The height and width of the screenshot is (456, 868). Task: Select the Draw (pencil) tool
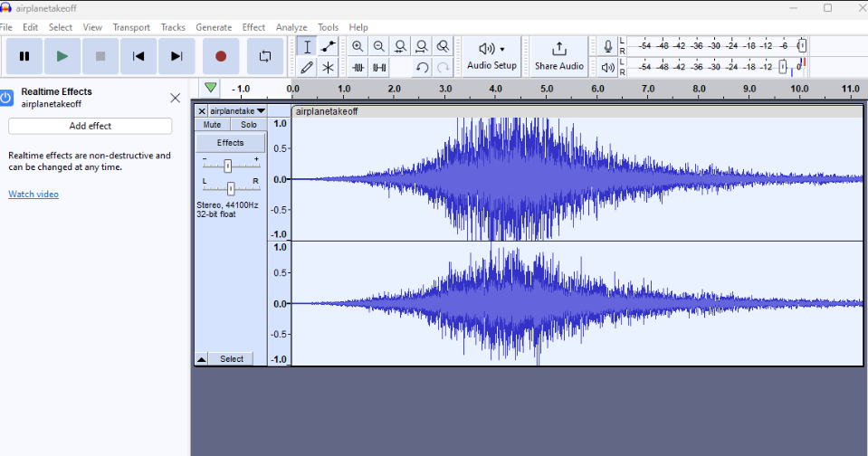pos(307,67)
